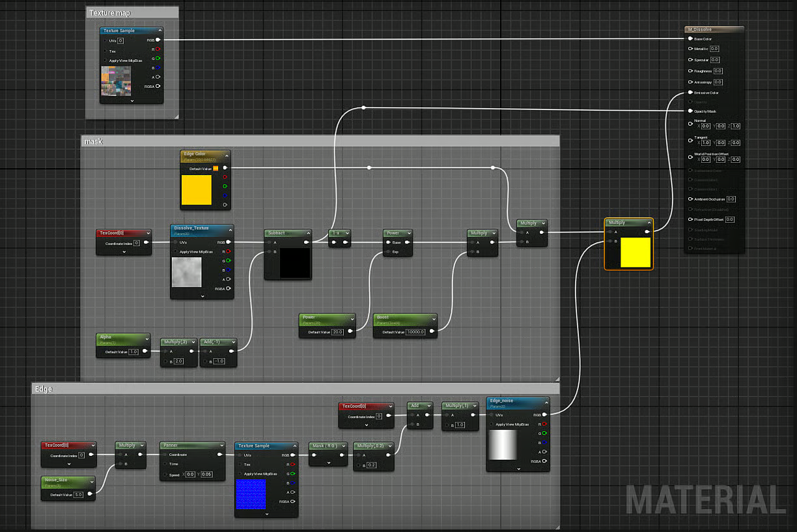Viewport: 797px width, 532px height.
Task: Collapse the Edge Color parameter node
Action: [226, 155]
